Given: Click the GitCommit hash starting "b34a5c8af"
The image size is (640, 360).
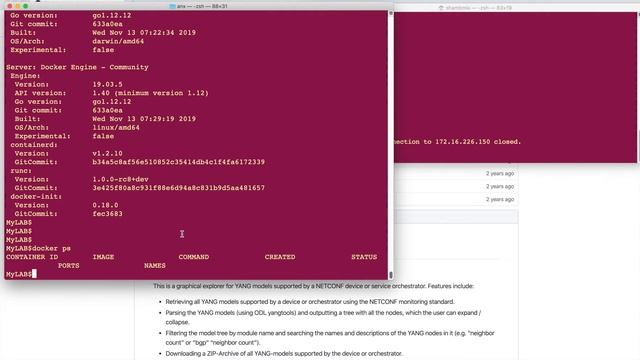Looking at the screenshot, I should coord(178,162).
